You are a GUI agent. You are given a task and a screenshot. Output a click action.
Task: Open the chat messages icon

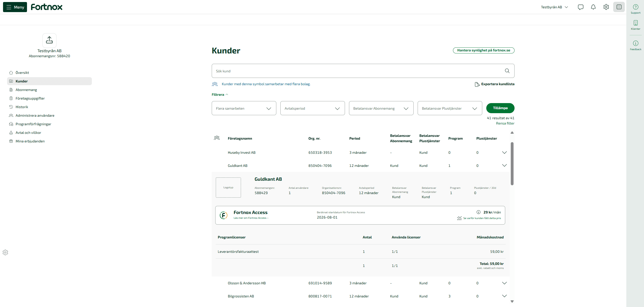[580, 7]
